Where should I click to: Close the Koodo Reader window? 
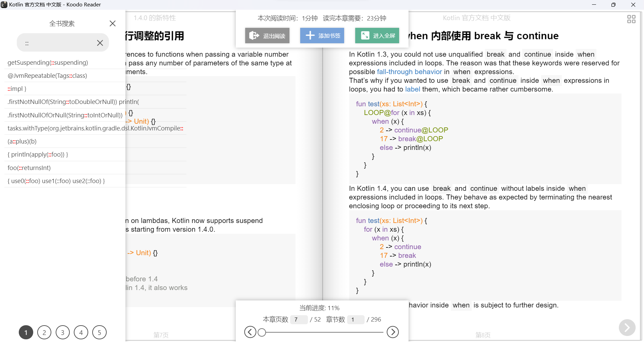[633, 5]
